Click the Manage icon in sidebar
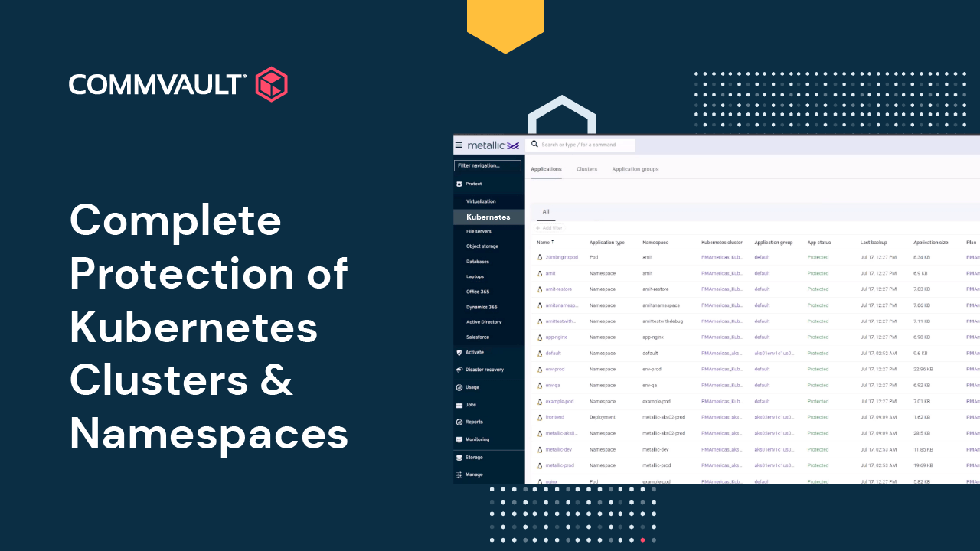The width and height of the screenshot is (980, 551). point(459,475)
